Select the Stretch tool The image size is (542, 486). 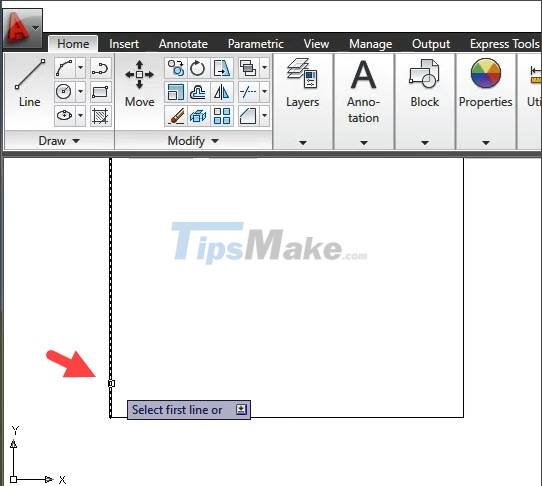coord(222,68)
